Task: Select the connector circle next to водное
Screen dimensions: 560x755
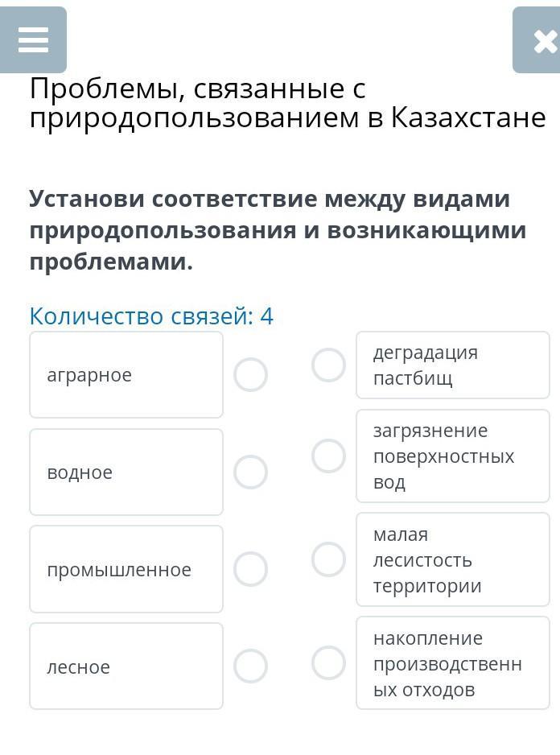Action: pyautogui.click(x=250, y=472)
